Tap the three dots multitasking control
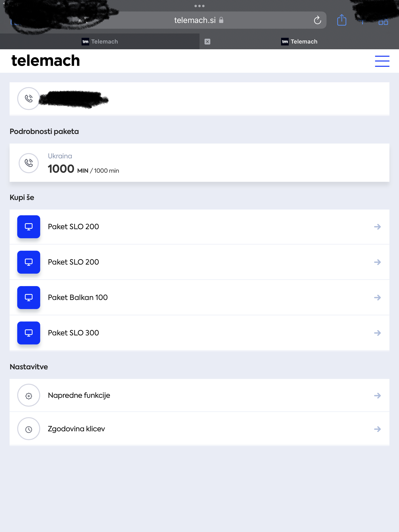This screenshot has width=399, height=532. pos(199,6)
